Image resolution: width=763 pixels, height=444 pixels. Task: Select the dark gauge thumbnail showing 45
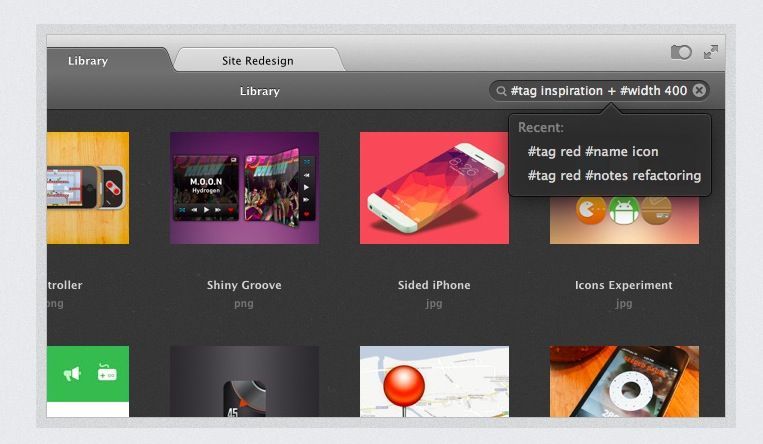pyautogui.click(x=244, y=382)
